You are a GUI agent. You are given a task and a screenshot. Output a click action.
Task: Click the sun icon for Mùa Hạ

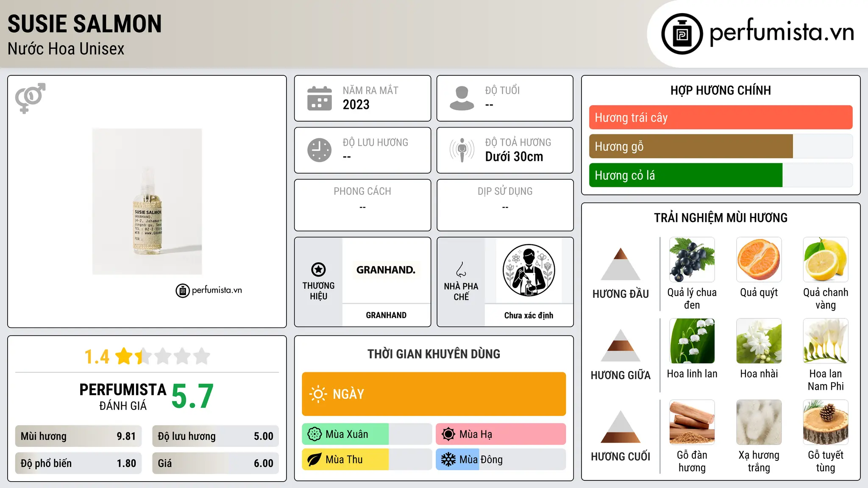click(x=448, y=434)
